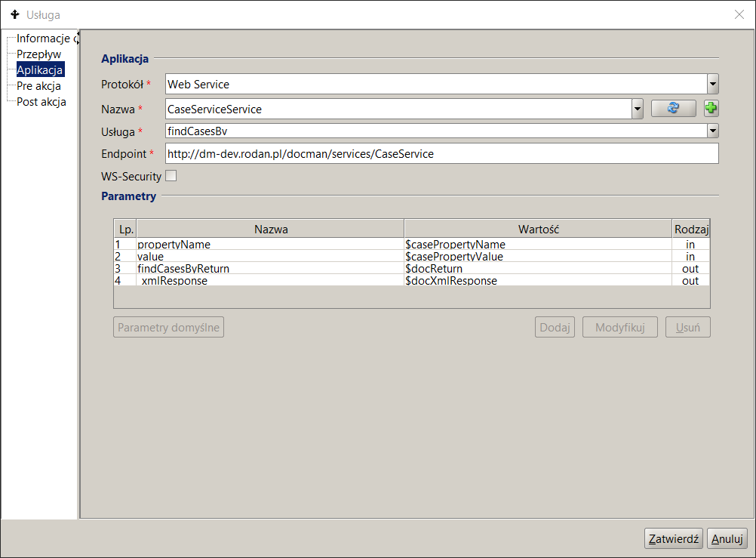The height and width of the screenshot is (558, 756).
Task: Expand the Protokół dropdown
Action: (712, 84)
